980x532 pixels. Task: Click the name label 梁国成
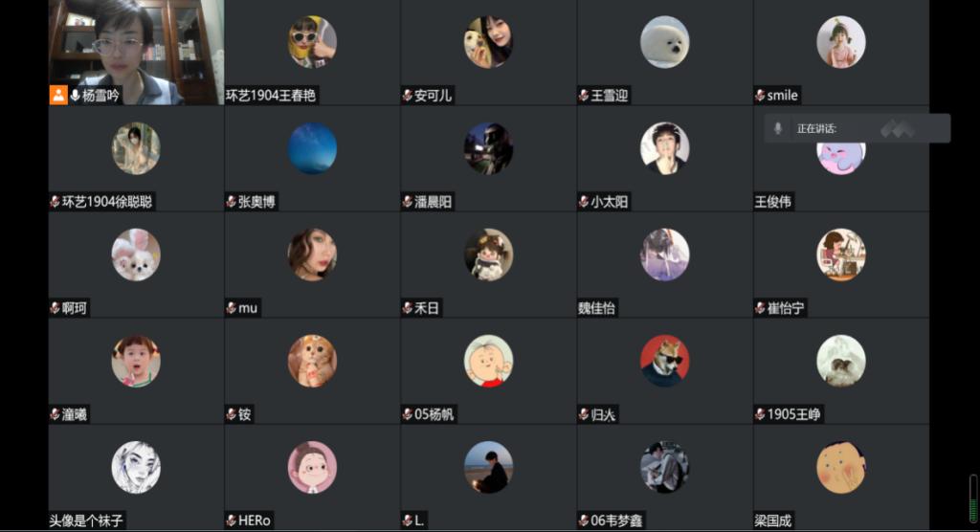773,521
